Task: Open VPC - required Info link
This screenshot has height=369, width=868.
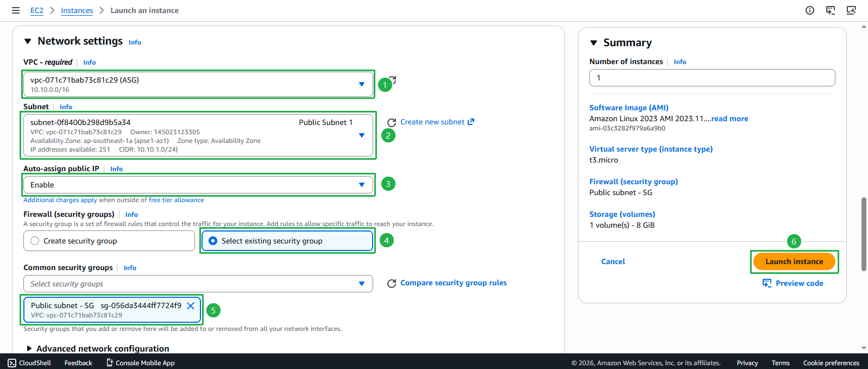Action: pyautogui.click(x=90, y=62)
